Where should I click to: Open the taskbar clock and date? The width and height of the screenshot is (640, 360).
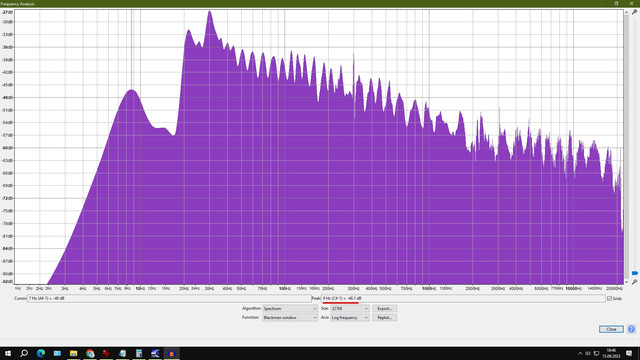611,353
